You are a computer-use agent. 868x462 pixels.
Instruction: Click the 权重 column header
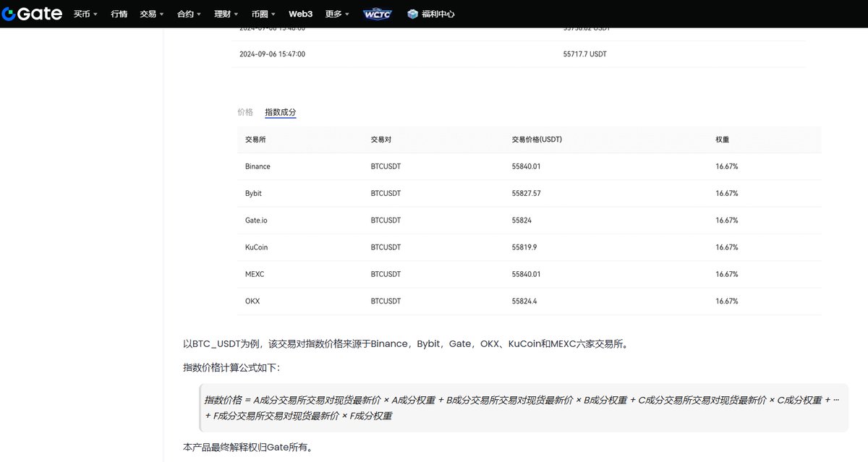[x=723, y=140]
